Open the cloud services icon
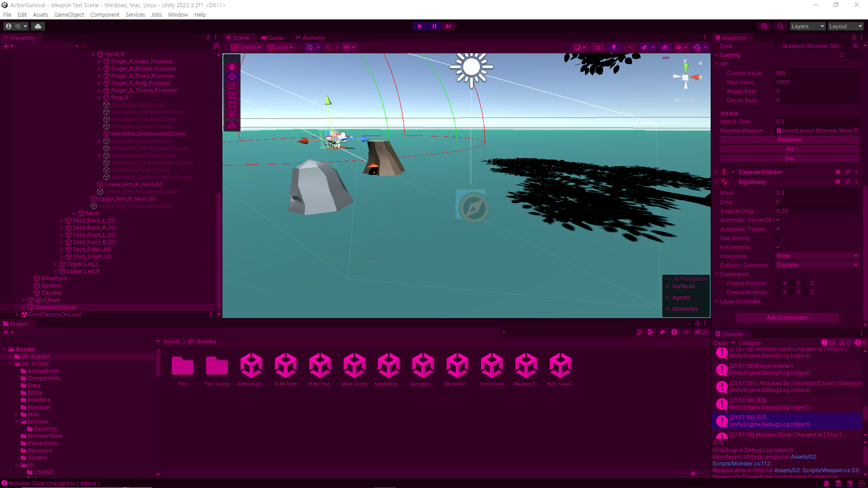 [x=38, y=26]
